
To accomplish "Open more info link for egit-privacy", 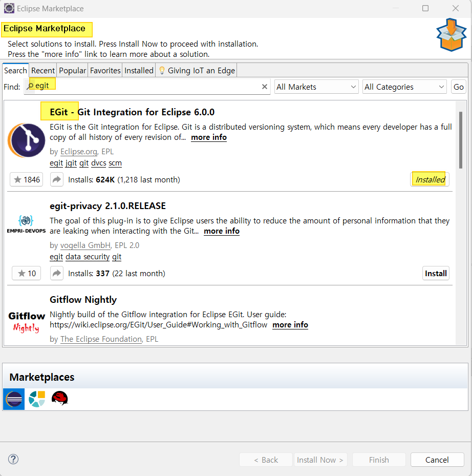I will [222, 231].
